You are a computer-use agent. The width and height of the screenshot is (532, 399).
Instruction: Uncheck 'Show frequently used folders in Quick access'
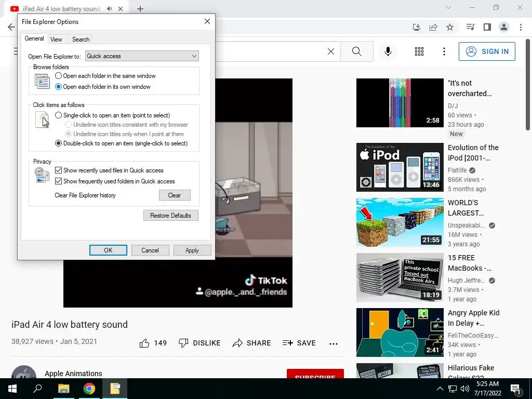pos(115,181)
